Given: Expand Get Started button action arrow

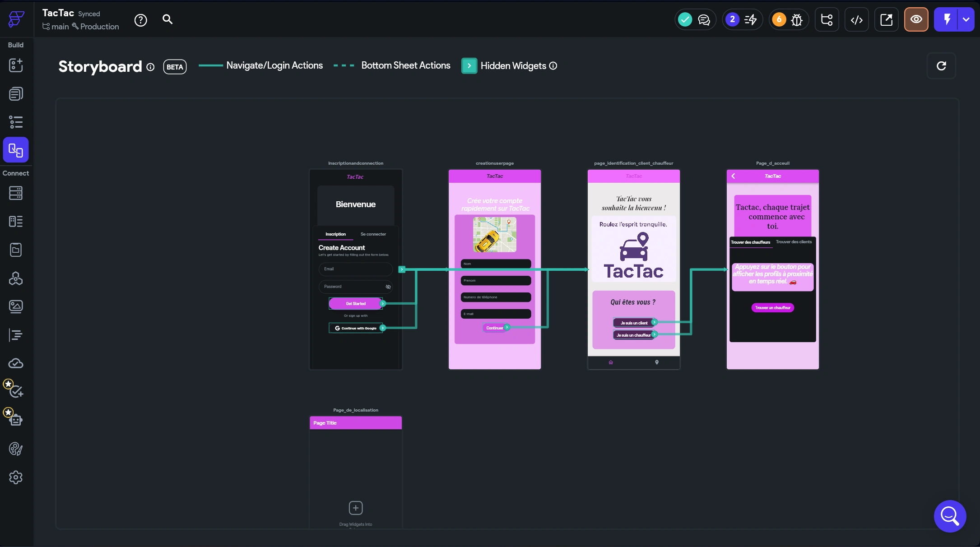Looking at the screenshot, I should coord(383,304).
